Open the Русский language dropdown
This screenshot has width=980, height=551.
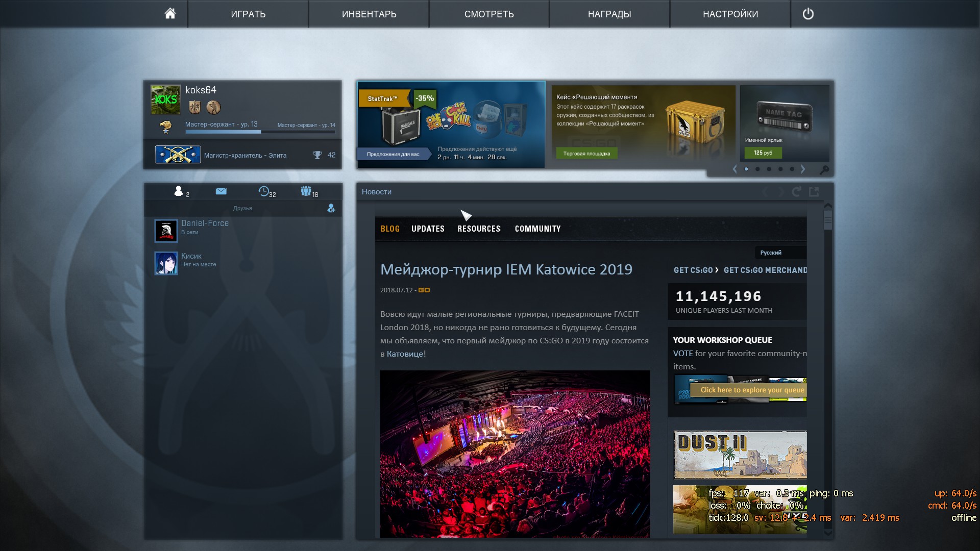click(777, 253)
